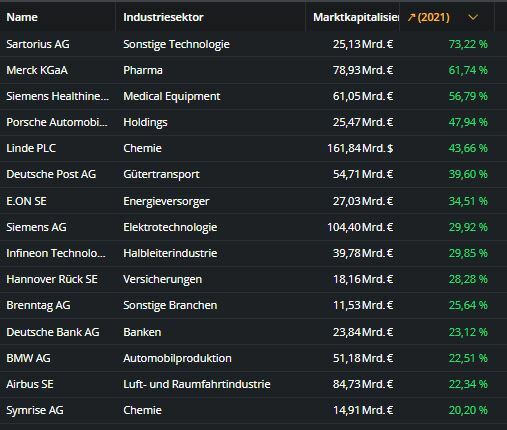Click the Airbus SE 22,34 % performance value
Viewport: 507px width, 430px height.
(468, 384)
